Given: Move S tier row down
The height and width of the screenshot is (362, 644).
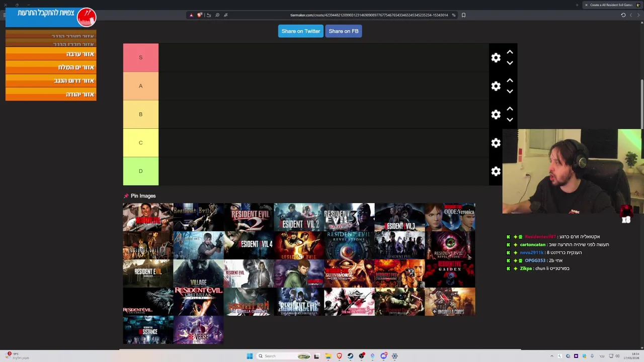Looking at the screenshot, I should coord(510,63).
